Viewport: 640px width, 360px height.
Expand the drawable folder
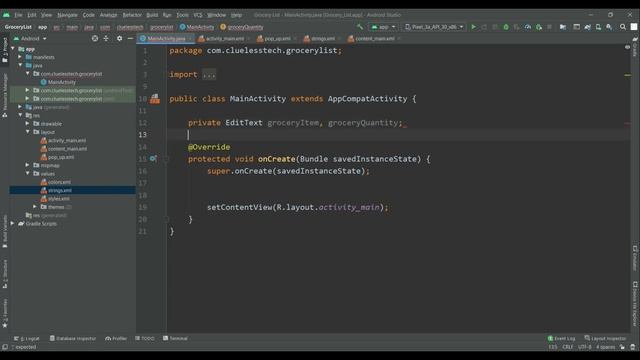coord(27,124)
